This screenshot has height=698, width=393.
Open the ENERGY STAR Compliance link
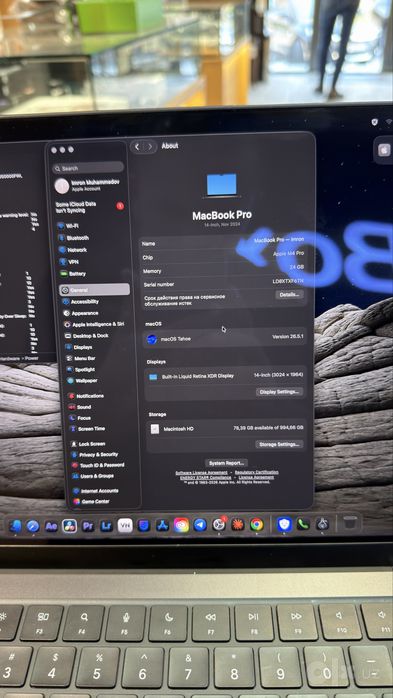[206, 477]
